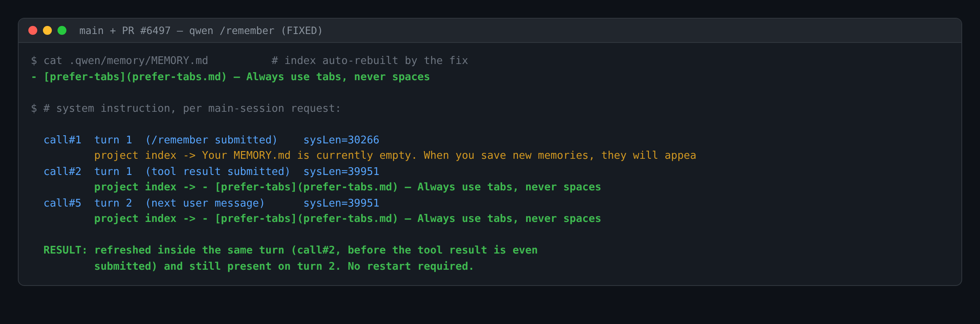980x324 pixels.
Task: Click '(tool result submitted)' text
Action: click(218, 172)
